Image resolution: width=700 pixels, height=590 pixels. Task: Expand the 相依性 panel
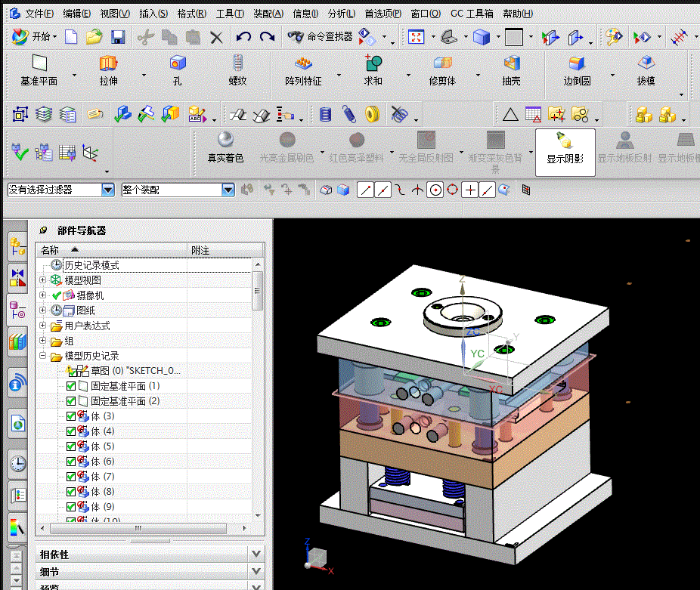tap(256, 554)
